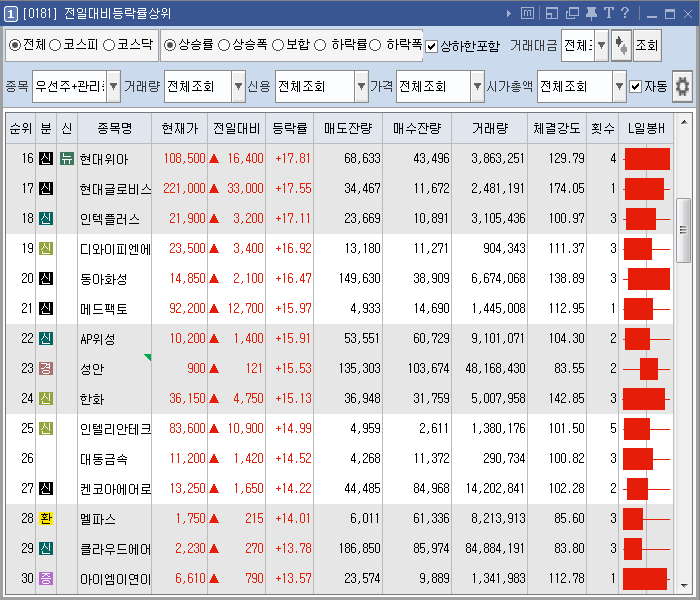The width and height of the screenshot is (700, 600).
Task: Open the 가격 전체조회 dropdown
Action: (x=478, y=86)
